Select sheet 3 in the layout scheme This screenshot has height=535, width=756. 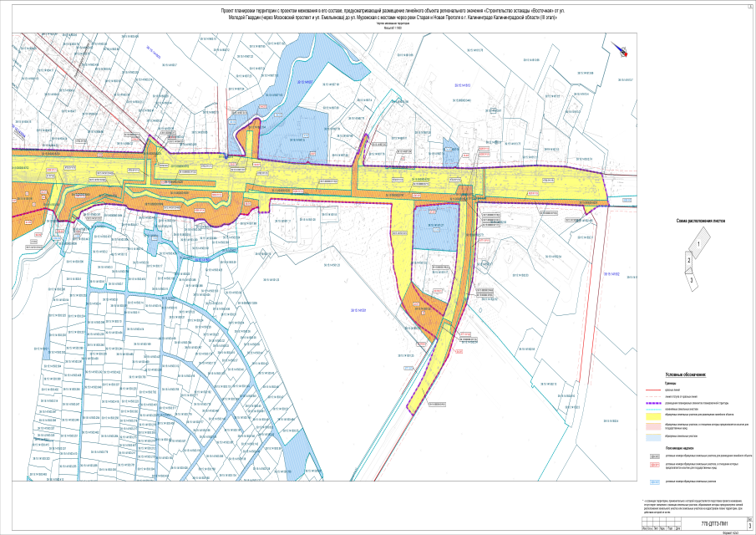click(x=693, y=280)
